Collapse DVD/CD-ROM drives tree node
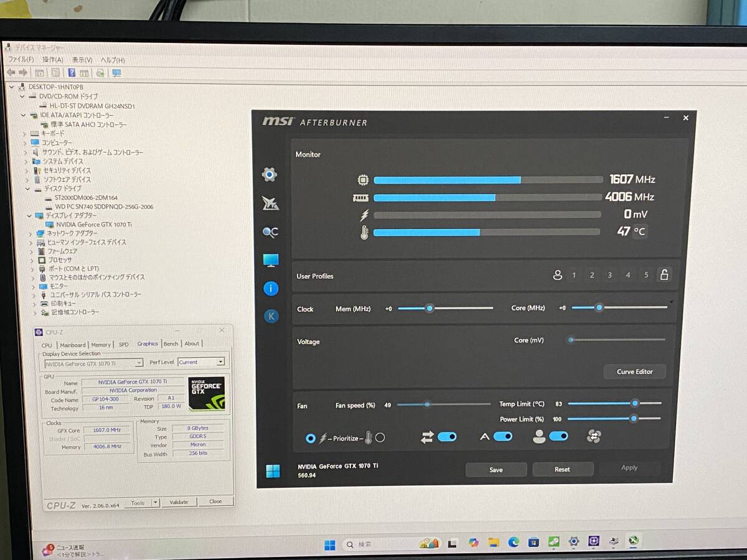The height and width of the screenshot is (560, 747). click(22, 96)
